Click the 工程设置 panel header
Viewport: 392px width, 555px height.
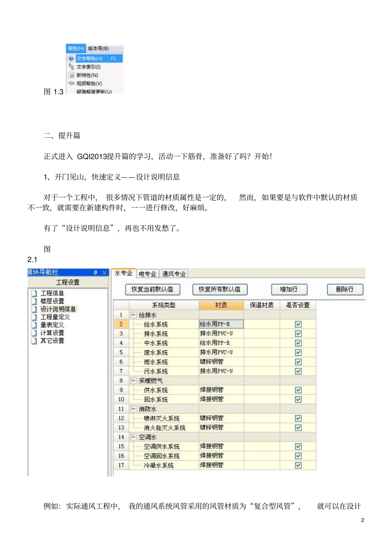click(x=68, y=282)
